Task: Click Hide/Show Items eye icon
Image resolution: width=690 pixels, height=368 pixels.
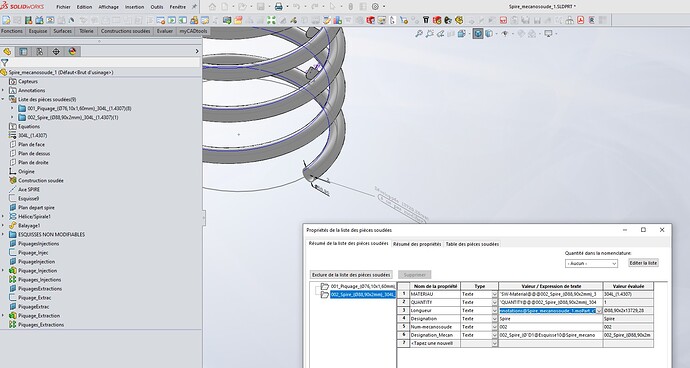Action: coord(505,33)
